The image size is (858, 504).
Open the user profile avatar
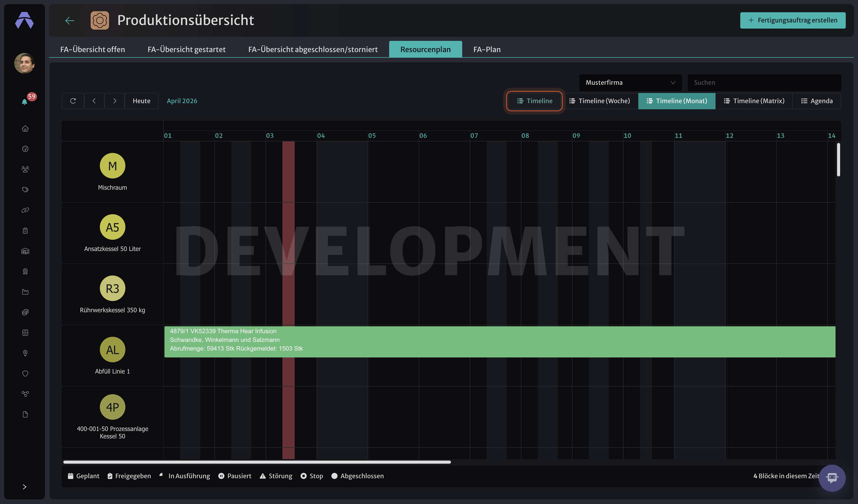pos(25,63)
